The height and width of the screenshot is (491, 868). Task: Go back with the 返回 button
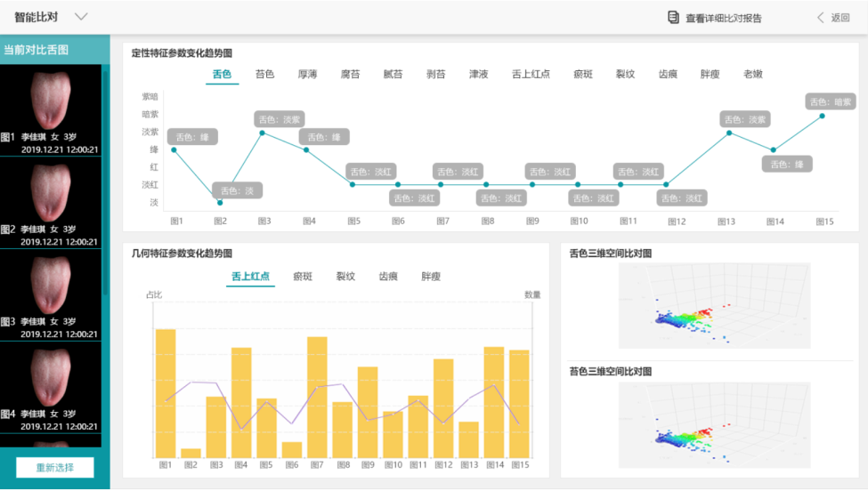tap(840, 18)
